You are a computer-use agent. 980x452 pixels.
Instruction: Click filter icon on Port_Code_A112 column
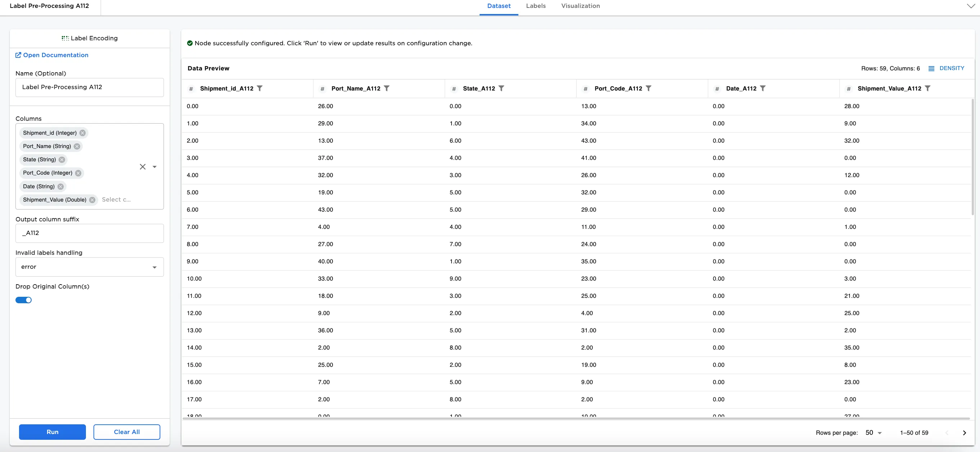648,88
